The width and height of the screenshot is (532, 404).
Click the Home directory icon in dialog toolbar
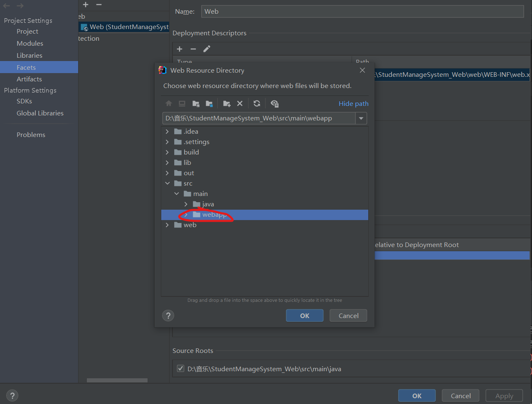coord(168,104)
